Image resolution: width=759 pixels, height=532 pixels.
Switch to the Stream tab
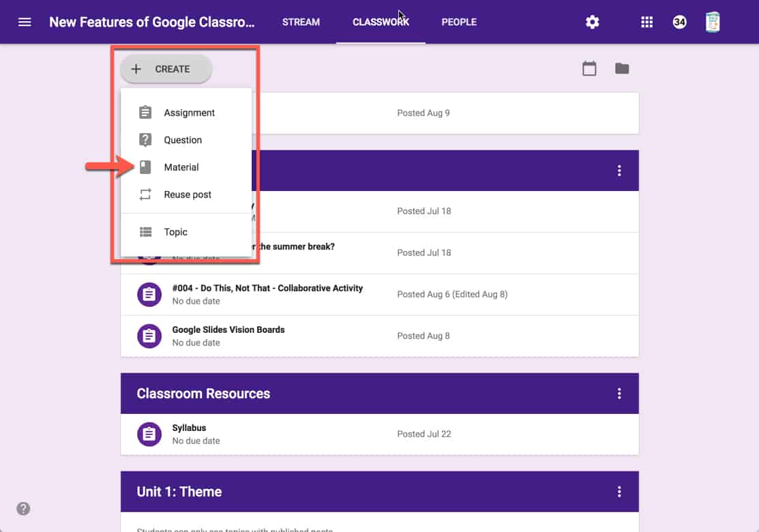pos(301,23)
